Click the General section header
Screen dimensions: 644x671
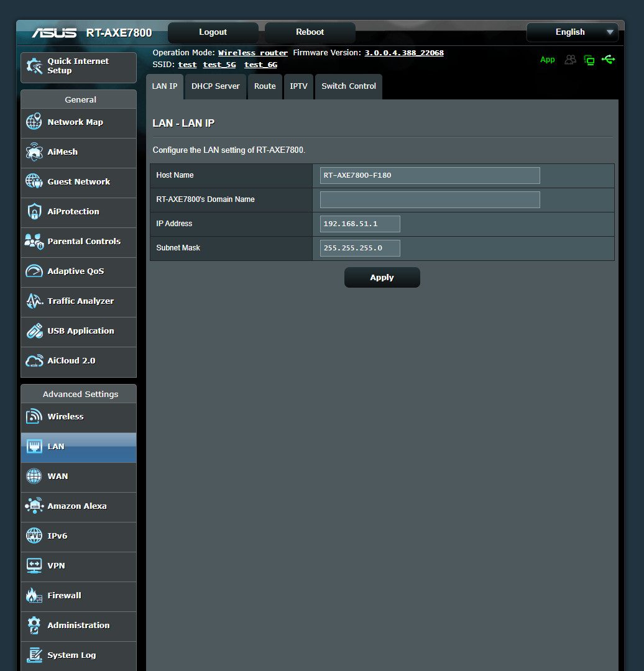pyautogui.click(x=80, y=99)
